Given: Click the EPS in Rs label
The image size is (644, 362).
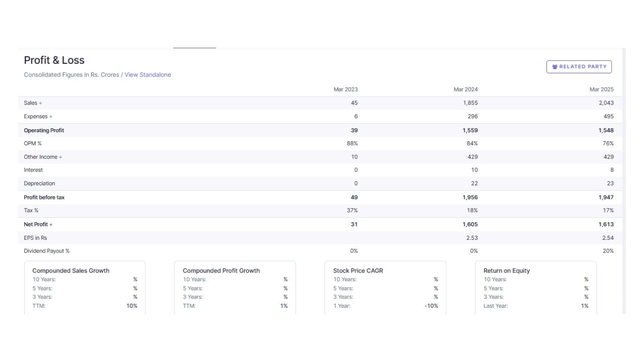Looking at the screenshot, I should point(35,238).
